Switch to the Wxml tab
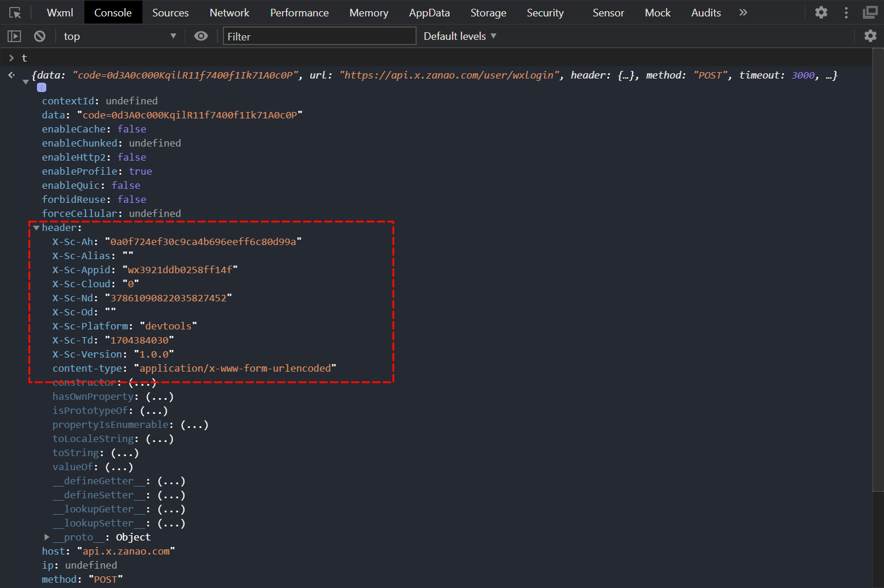The width and height of the screenshot is (884, 588). coord(60,12)
